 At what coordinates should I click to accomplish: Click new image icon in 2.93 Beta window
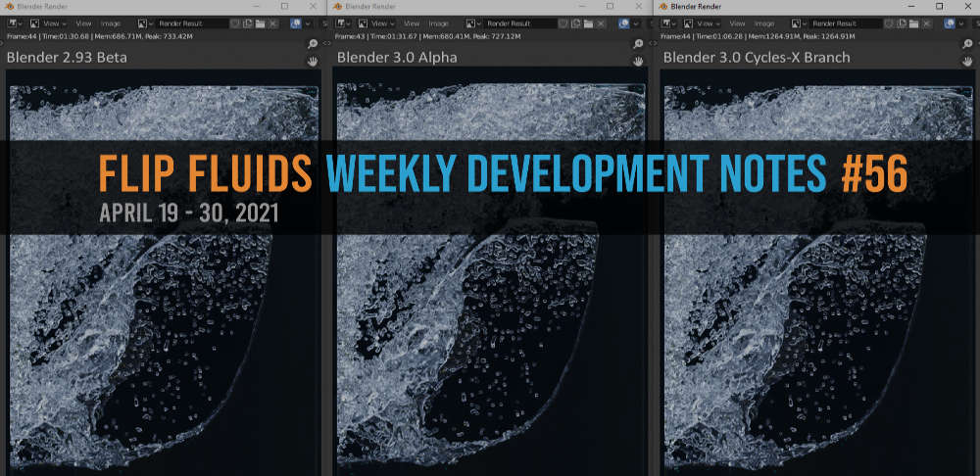248,24
